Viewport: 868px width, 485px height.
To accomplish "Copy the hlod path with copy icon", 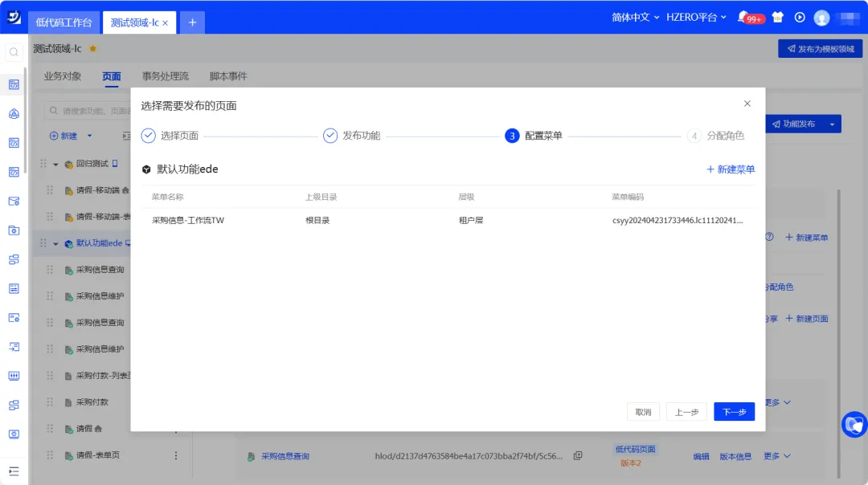I will point(577,455).
